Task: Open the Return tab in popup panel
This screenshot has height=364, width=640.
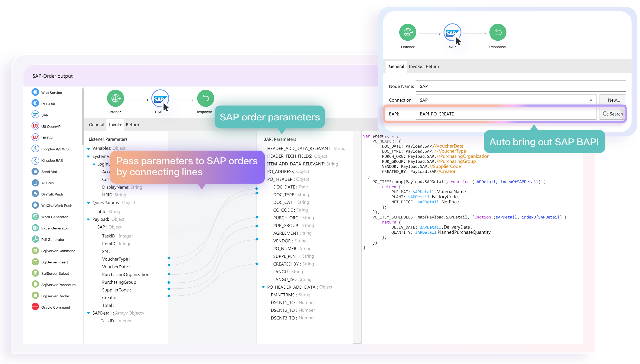Action: [x=432, y=66]
